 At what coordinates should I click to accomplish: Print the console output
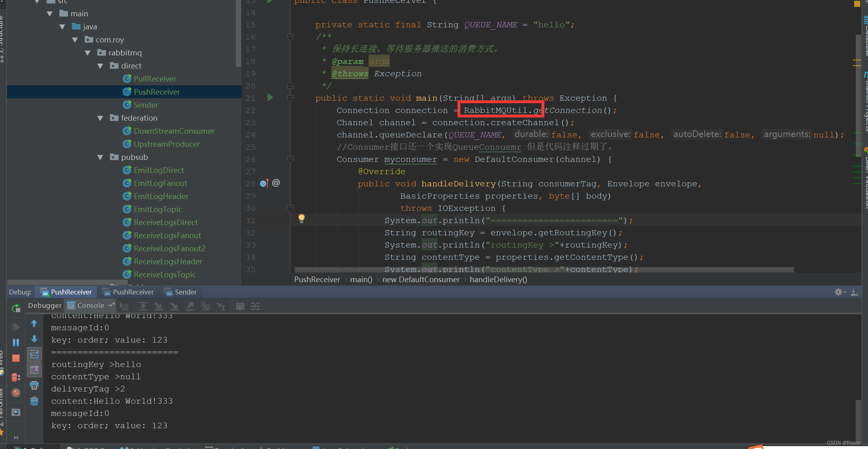coord(34,385)
